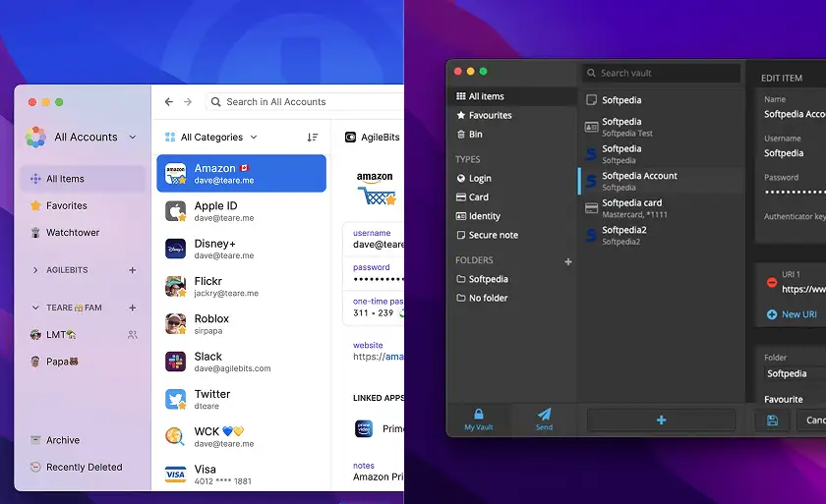826x504 pixels.
Task: Add a new folder with FOLDERS plus icon
Action: (567, 261)
